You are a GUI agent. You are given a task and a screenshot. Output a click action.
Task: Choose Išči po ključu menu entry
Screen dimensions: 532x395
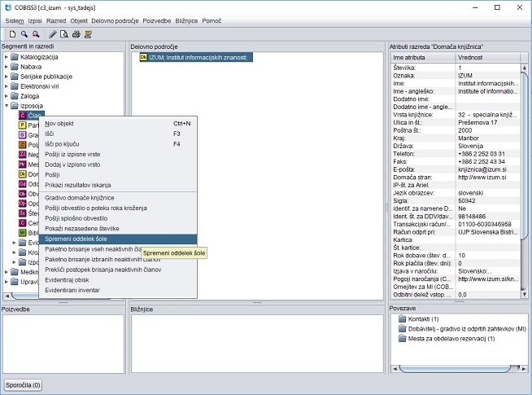click(x=118, y=144)
